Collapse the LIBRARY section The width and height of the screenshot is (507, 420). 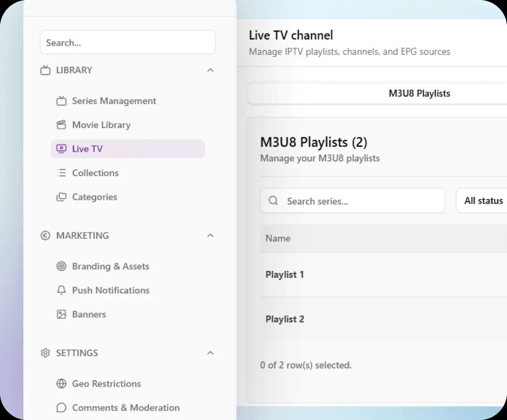(210, 70)
